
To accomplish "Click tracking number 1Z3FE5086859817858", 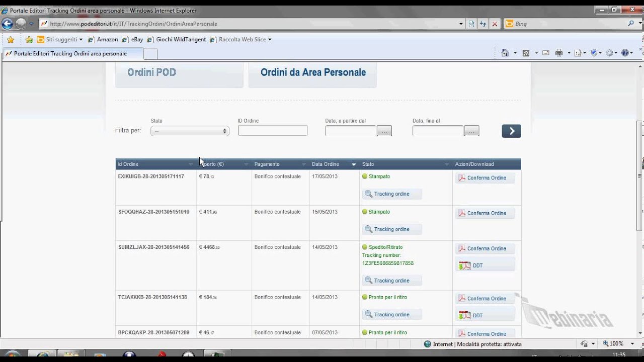I will click(x=388, y=263).
